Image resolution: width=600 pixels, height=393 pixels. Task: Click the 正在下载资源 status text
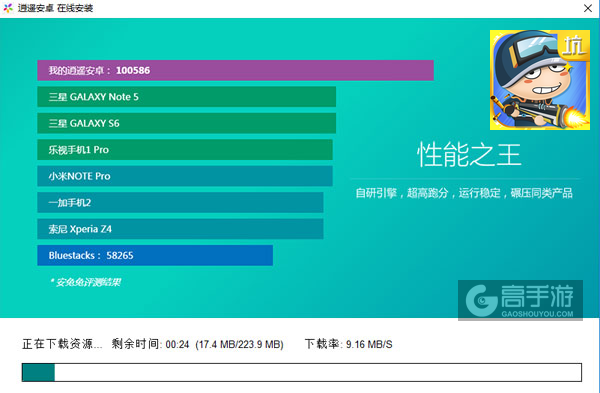pos(62,344)
